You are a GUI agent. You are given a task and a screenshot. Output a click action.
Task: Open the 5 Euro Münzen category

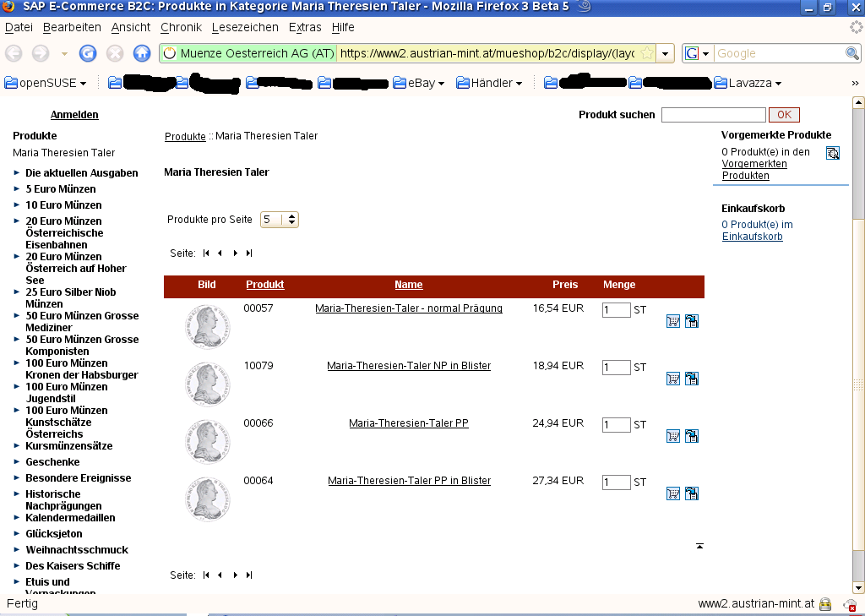[61, 189]
